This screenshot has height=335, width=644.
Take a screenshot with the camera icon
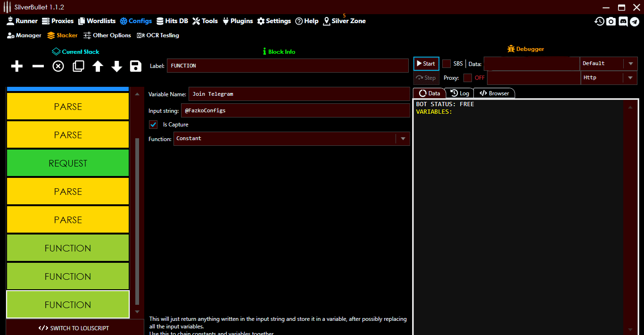[611, 21]
